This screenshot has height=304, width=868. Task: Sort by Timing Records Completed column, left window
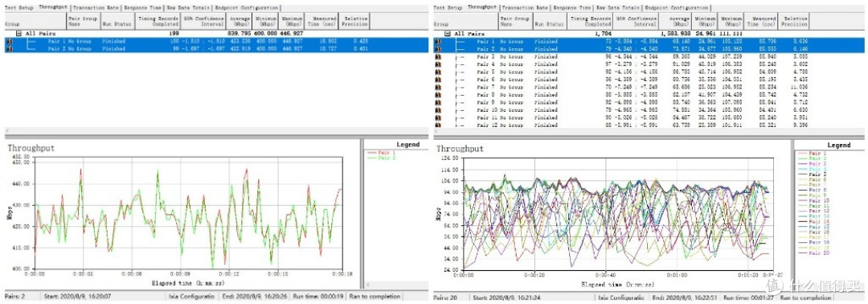[x=158, y=21]
